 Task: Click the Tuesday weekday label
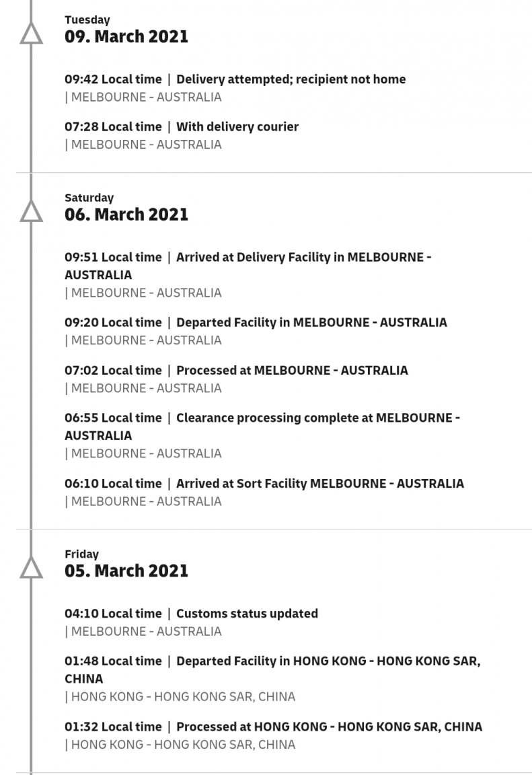tap(87, 20)
